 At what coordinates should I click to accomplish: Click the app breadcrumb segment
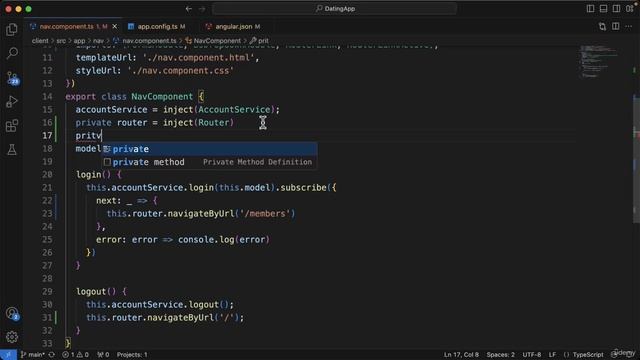coord(79,41)
